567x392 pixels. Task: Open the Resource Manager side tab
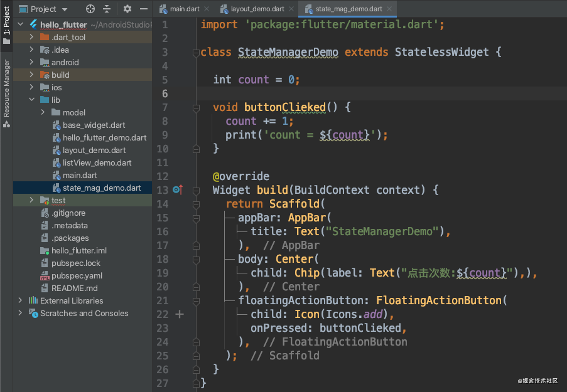pyautogui.click(x=6, y=93)
